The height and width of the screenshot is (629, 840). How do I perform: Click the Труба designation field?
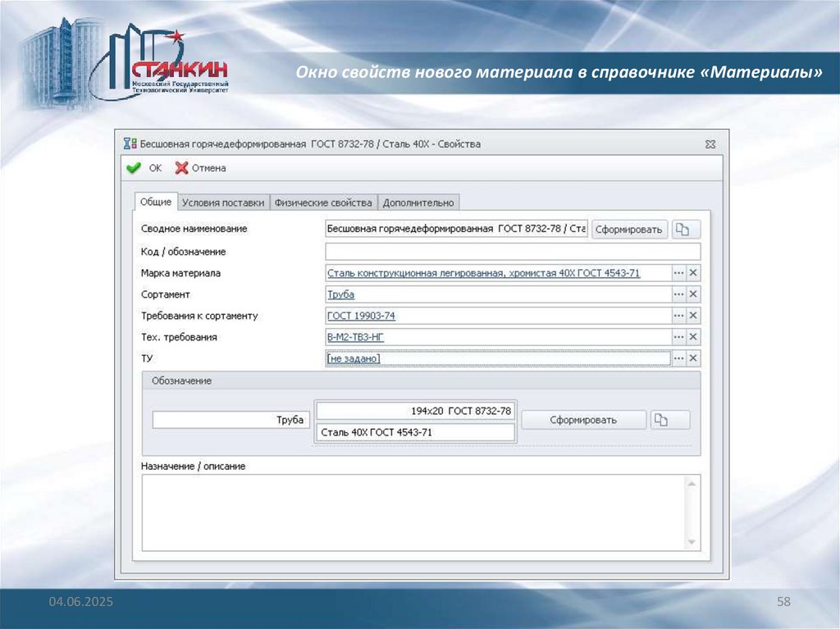pyautogui.click(x=231, y=420)
